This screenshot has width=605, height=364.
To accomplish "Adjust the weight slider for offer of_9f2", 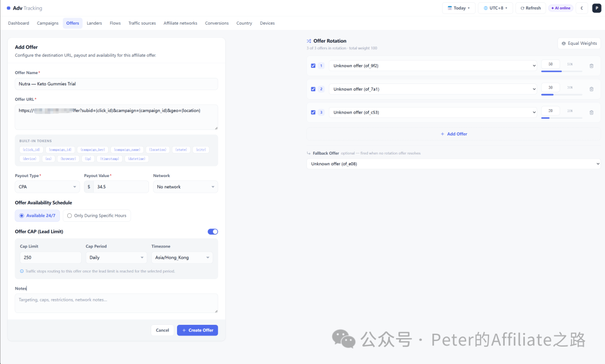I will click(x=562, y=71).
